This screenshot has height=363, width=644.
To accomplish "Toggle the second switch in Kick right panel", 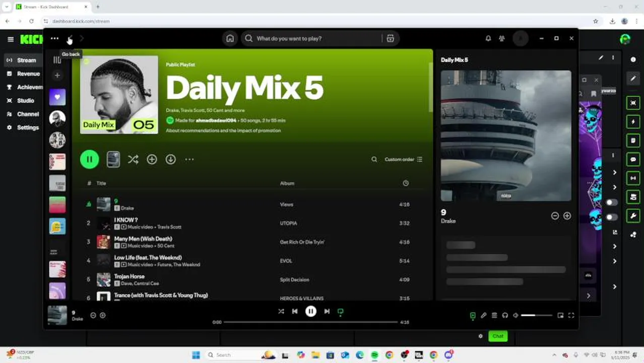I will (x=611, y=217).
